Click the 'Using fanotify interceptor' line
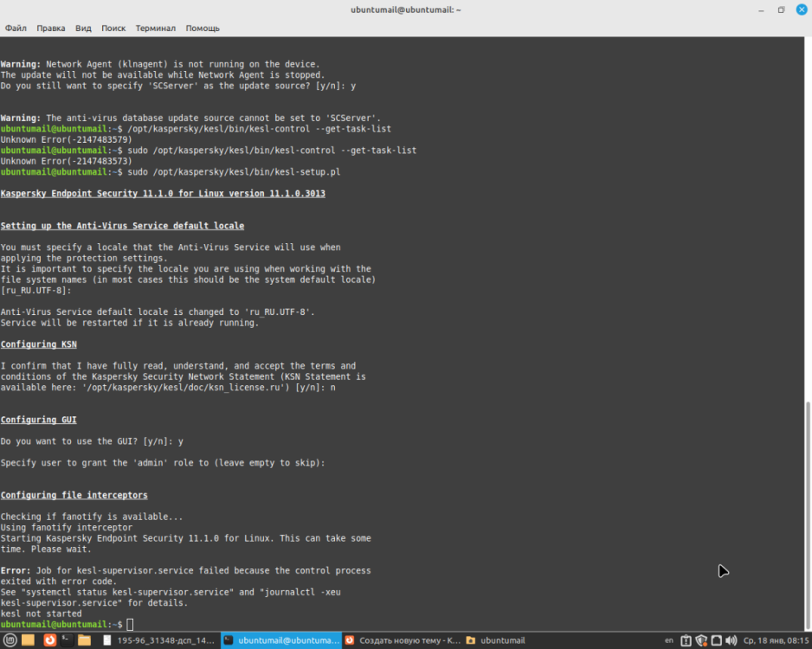The image size is (812, 649). click(67, 527)
